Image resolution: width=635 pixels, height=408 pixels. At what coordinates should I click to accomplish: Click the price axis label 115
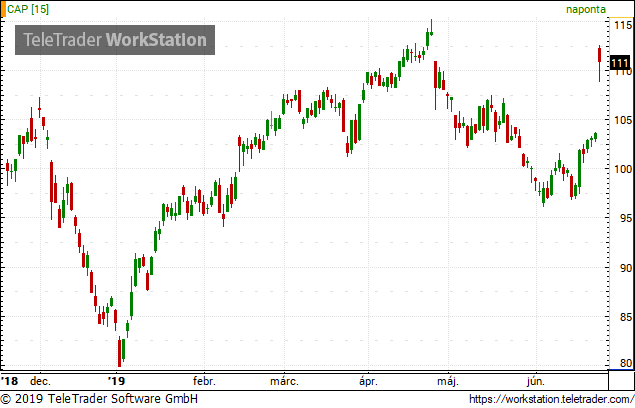[623, 26]
